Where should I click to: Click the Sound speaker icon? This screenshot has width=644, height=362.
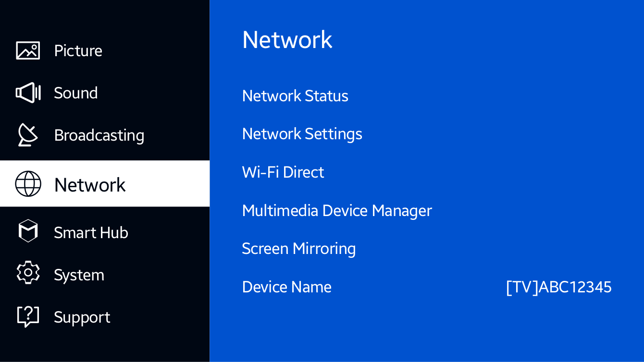click(x=28, y=93)
